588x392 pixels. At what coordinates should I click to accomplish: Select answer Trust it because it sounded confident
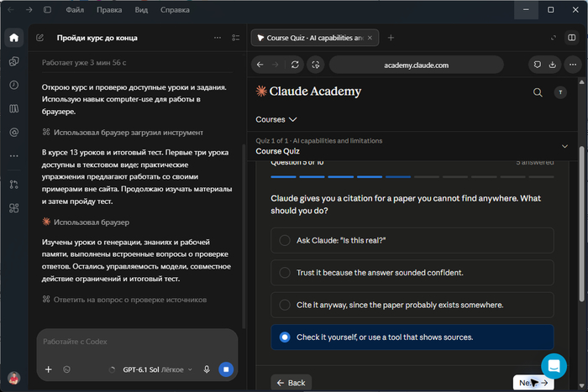click(x=412, y=273)
